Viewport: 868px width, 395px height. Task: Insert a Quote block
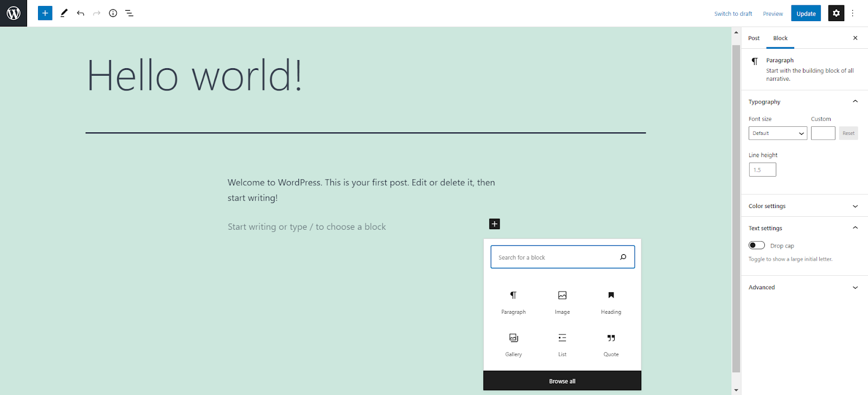[x=611, y=345]
